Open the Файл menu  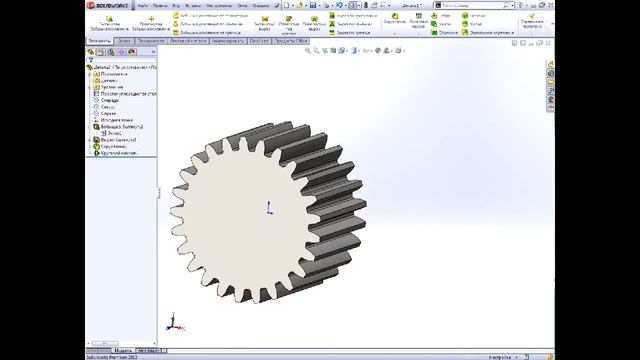[142, 6]
